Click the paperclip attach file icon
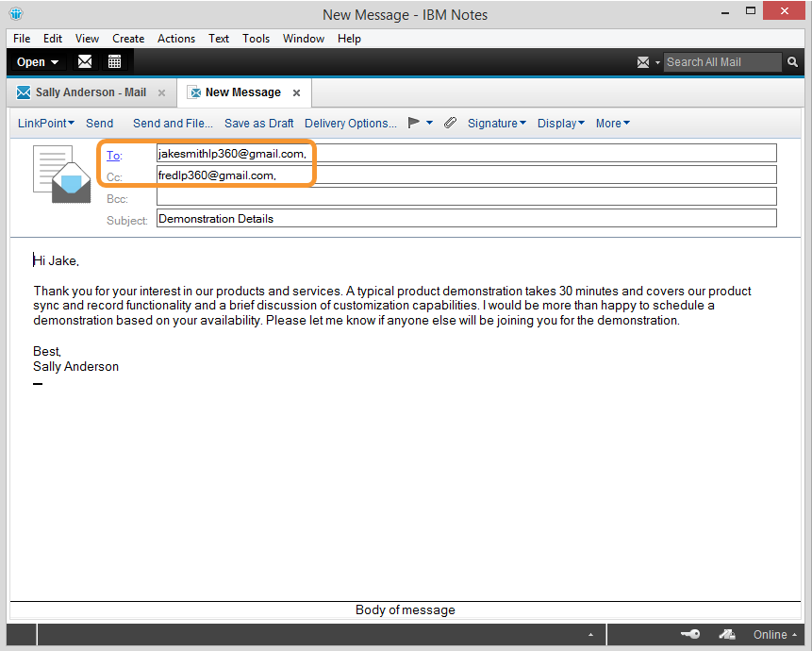 coord(450,123)
